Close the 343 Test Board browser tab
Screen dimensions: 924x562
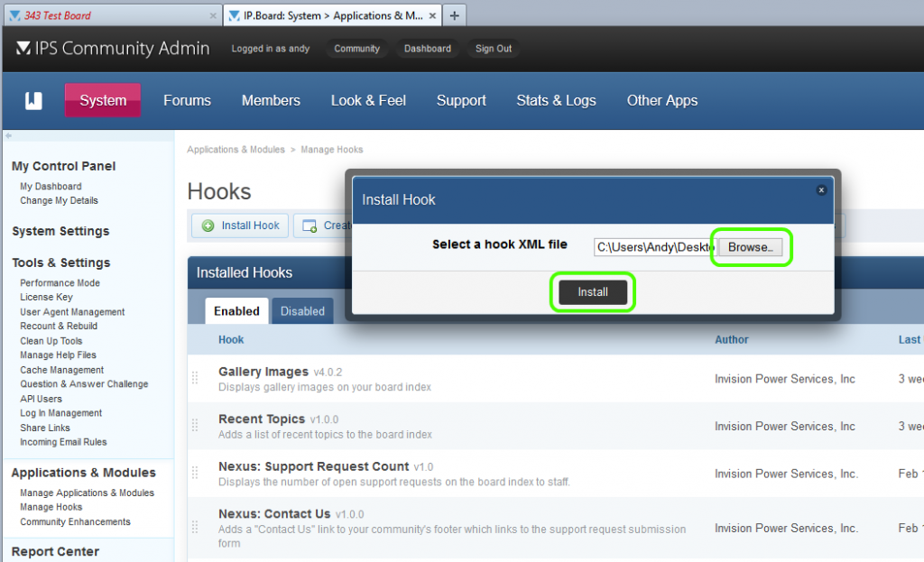[x=213, y=16]
